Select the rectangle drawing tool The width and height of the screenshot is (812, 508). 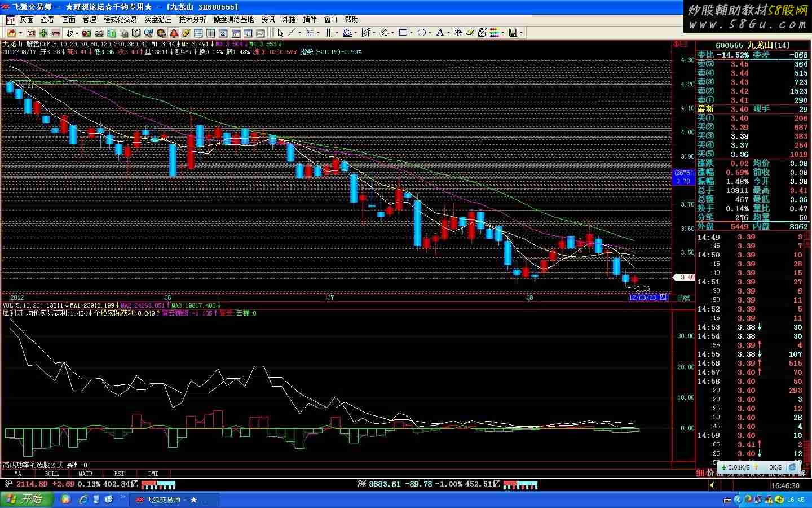403,33
